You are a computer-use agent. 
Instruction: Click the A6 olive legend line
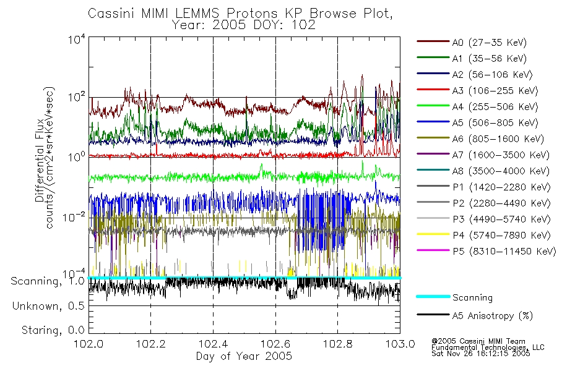pyautogui.click(x=433, y=138)
